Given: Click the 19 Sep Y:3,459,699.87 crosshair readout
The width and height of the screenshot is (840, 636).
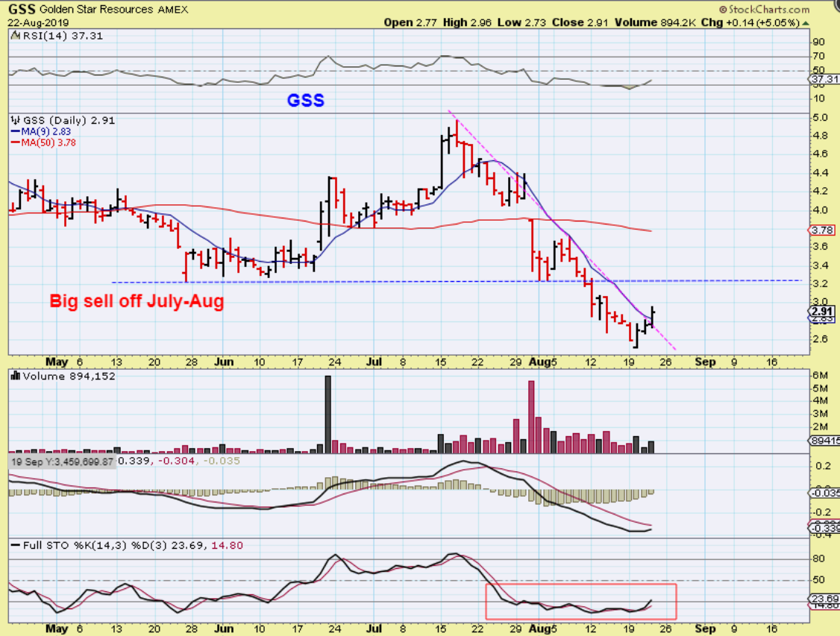Looking at the screenshot, I should 62,462.
